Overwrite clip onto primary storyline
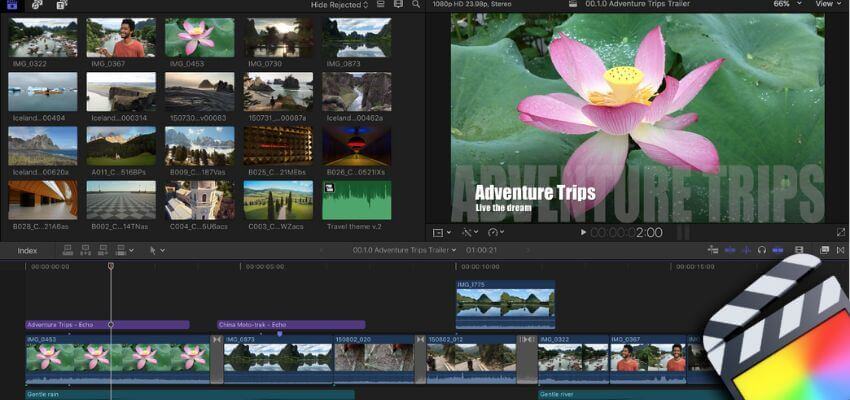Screen dimensions: 850x400 [x=121, y=250]
